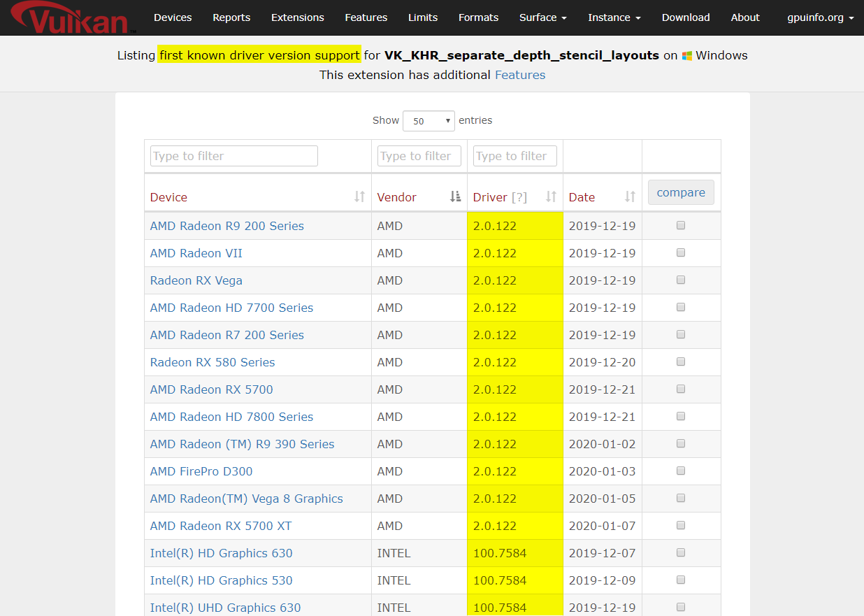Open AMD Radeon(TM) Vega 8 Graphics link
Screen dimensions: 864x616
coord(247,499)
